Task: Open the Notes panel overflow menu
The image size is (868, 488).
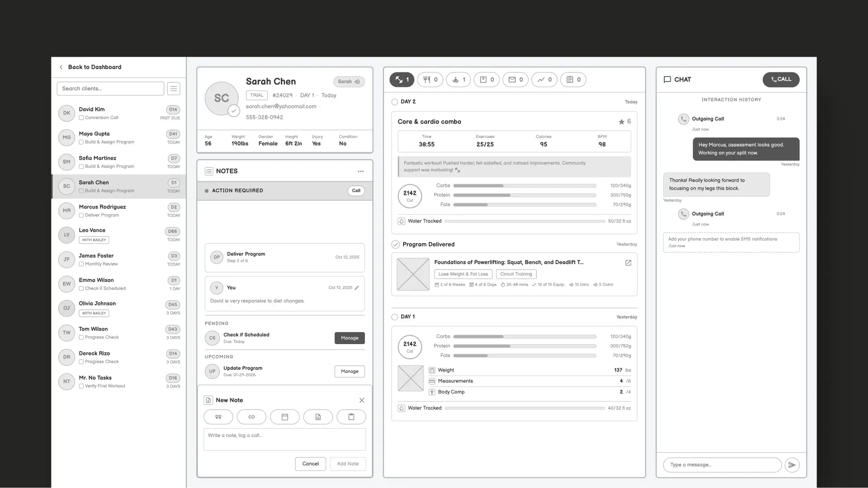Action: point(360,171)
